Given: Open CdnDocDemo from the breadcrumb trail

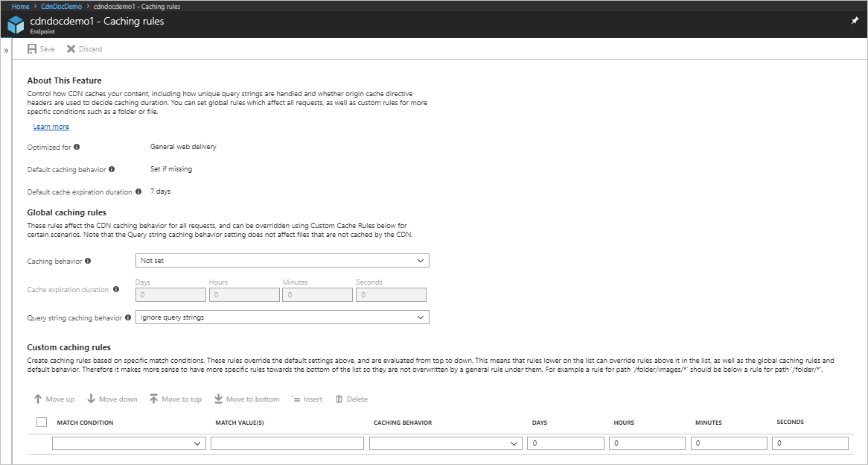Looking at the screenshot, I should (x=60, y=6).
